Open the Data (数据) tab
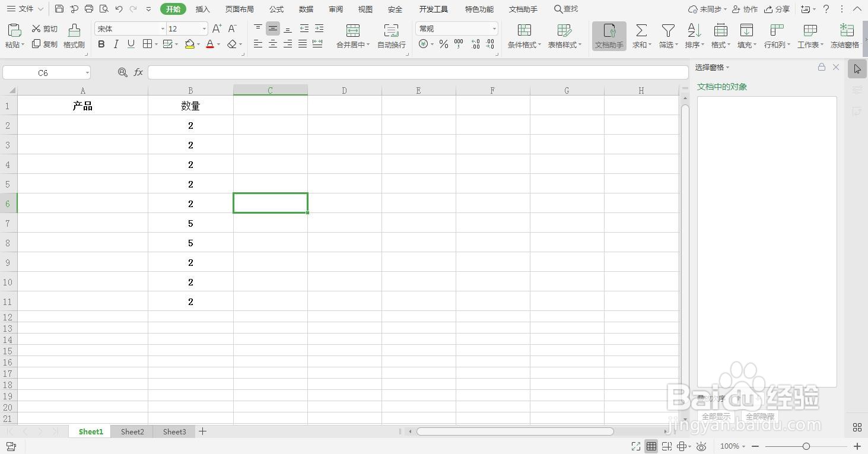The height and width of the screenshot is (454, 868). (x=306, y=9)
